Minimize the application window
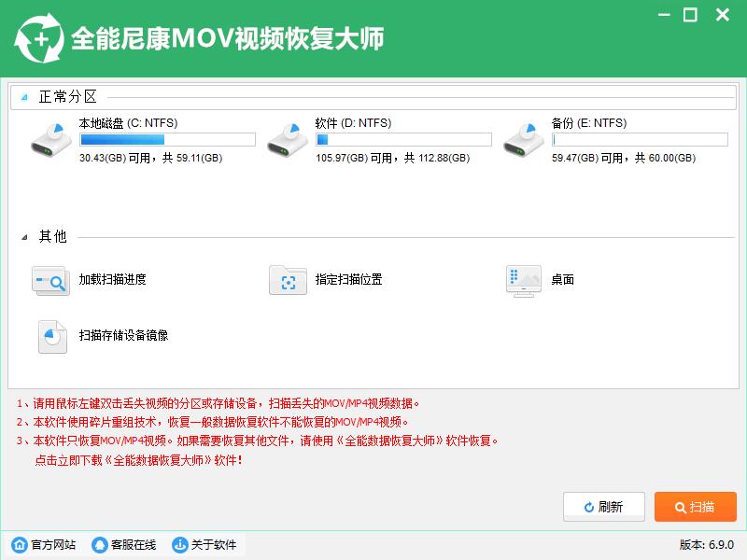The image size is (747, 560). click(664, 15)
